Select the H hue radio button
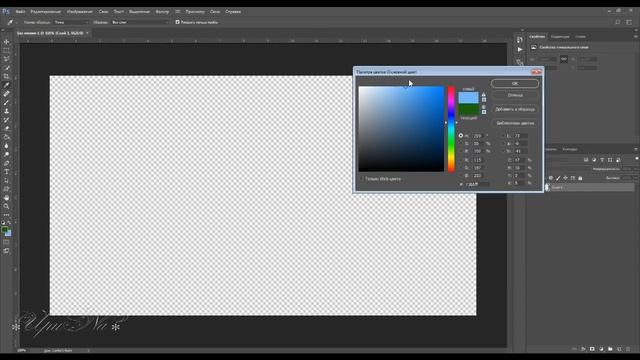The height and width of the screenshot is (360, 640). point(461,136)
